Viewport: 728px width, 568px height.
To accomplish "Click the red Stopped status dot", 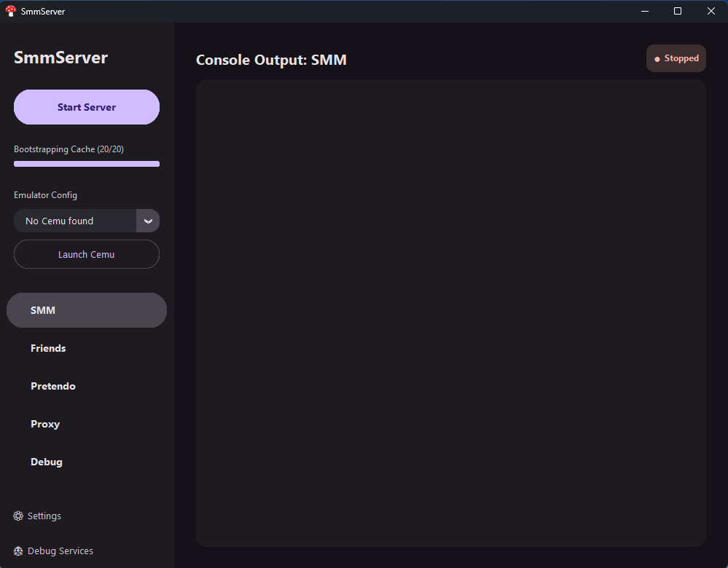I will point(657,60).
